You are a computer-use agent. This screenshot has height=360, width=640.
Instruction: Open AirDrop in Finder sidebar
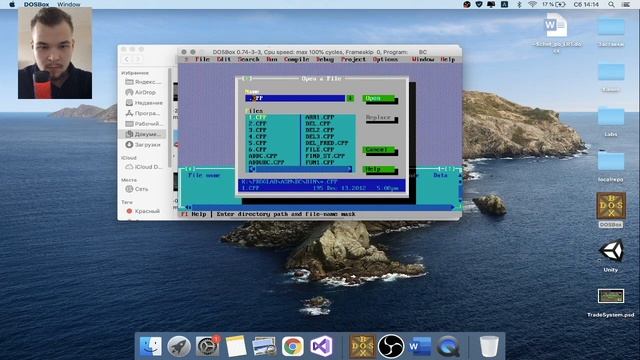[141, 93]
